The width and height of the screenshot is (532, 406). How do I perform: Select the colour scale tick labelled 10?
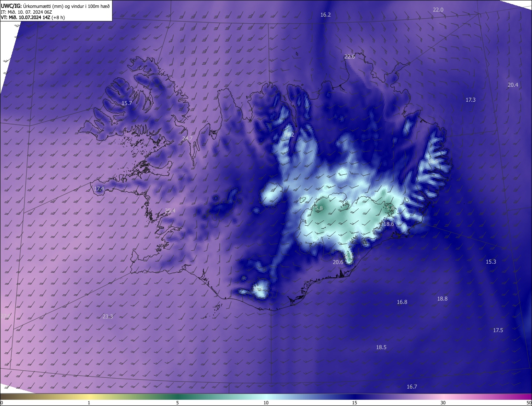[266, 403]
